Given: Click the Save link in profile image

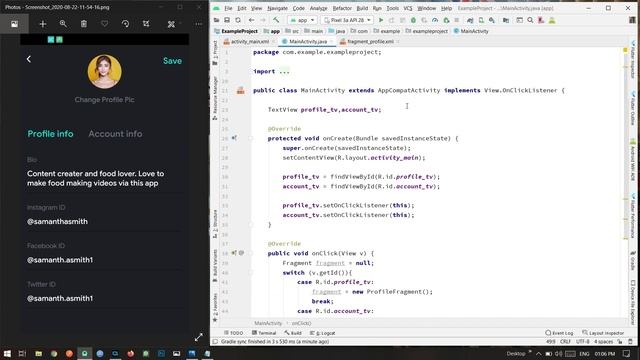Looking at the screenshot, I should pyautogui.click(x=172, y=61).
